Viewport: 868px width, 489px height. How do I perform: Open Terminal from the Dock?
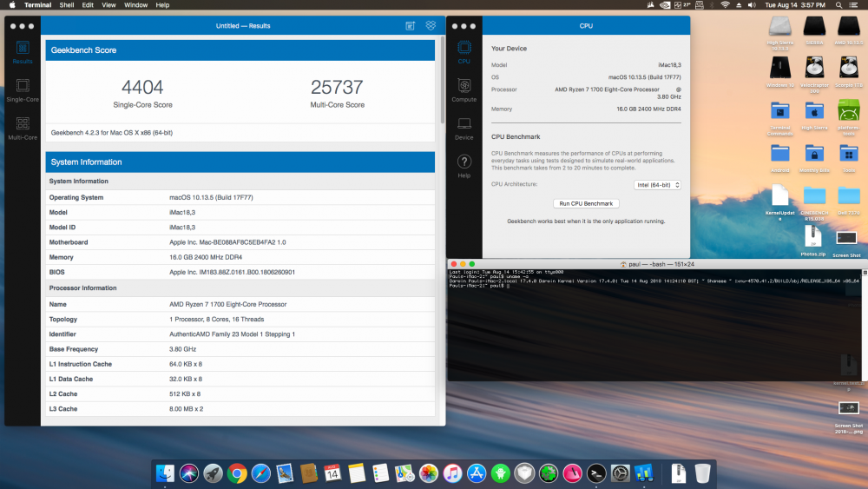tap(596, 473)
